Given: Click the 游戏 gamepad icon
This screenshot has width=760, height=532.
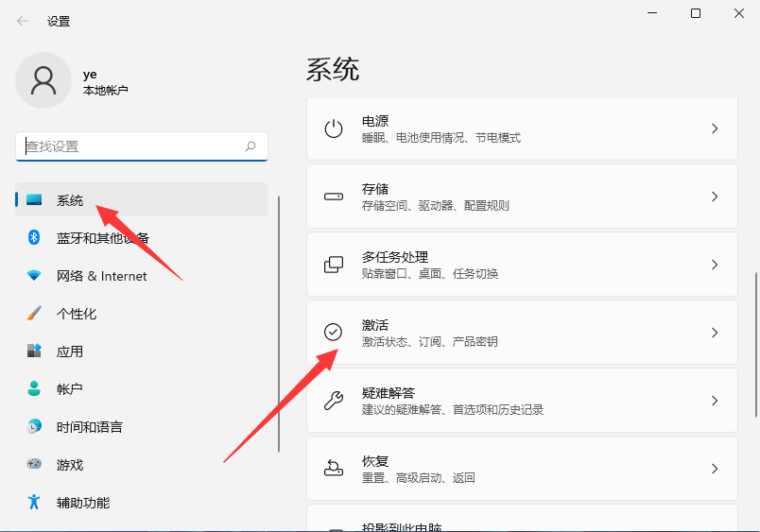Looking at the screenshot, I should 34,464.
